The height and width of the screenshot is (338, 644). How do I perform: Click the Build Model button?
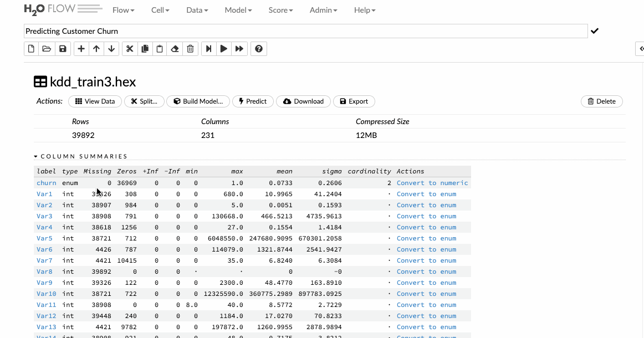(198, 101)
